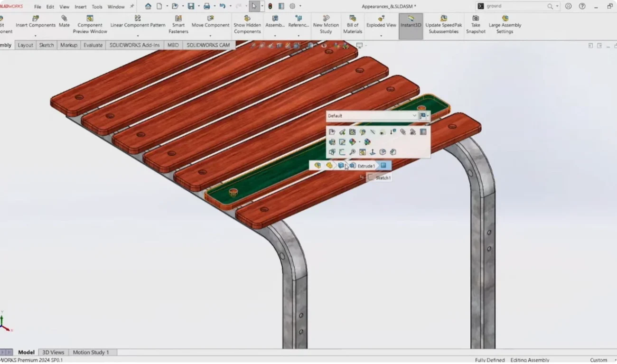
Task: Click Take Snapshot camera icon
Action: (x=475, y=25)
